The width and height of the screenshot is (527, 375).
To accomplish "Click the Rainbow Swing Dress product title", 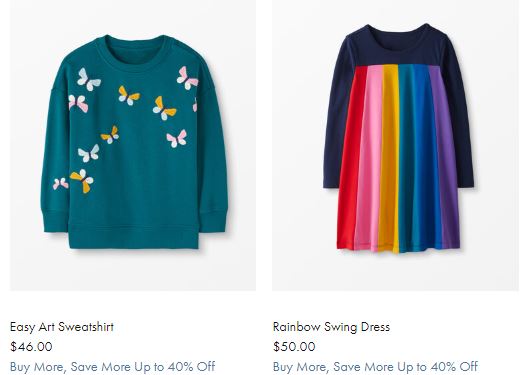I will pyautogui.click(x=331, y=327).
